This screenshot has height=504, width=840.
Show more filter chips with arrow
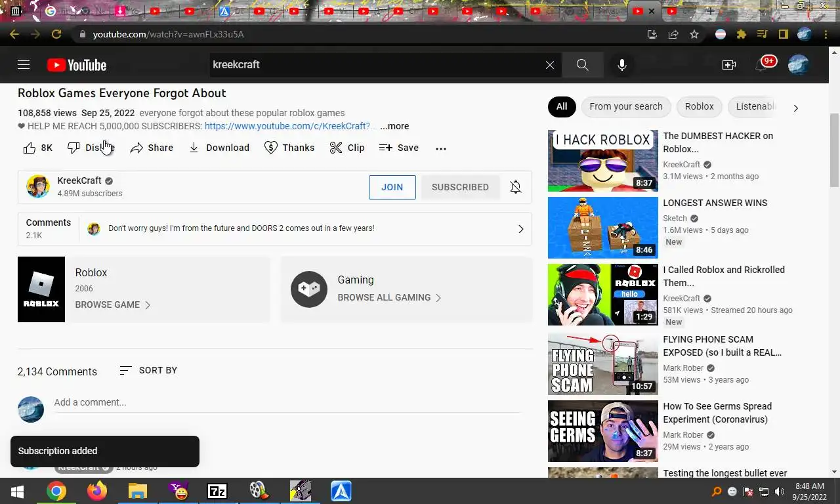coord(795,108)
